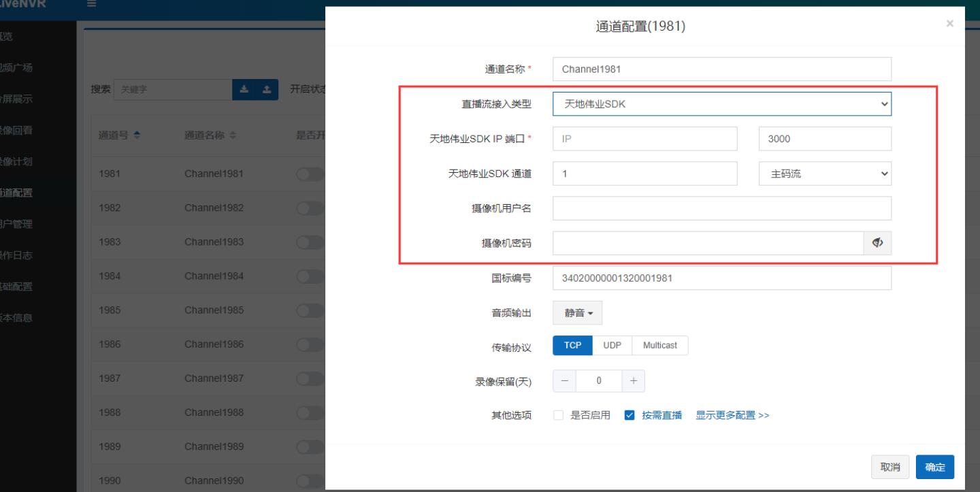Open 版本信息 in sidebar

coord(15,318)
